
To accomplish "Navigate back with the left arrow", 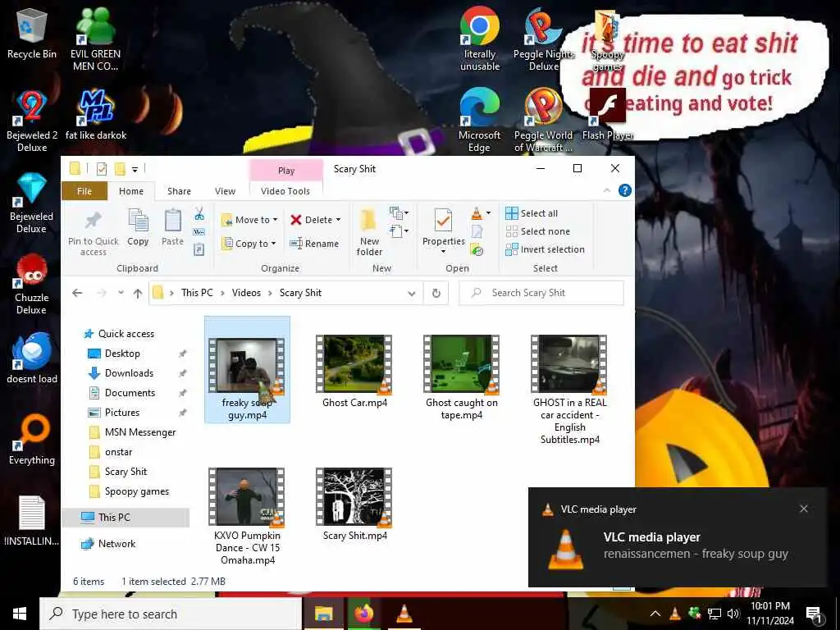I will click(x=77, y=293).
